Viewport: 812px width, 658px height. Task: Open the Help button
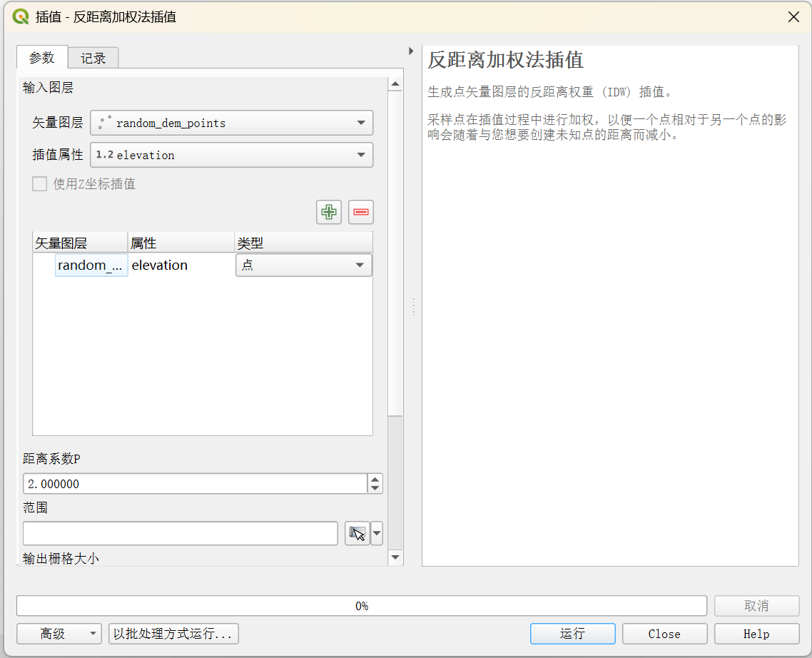click(x=756, y=634)
